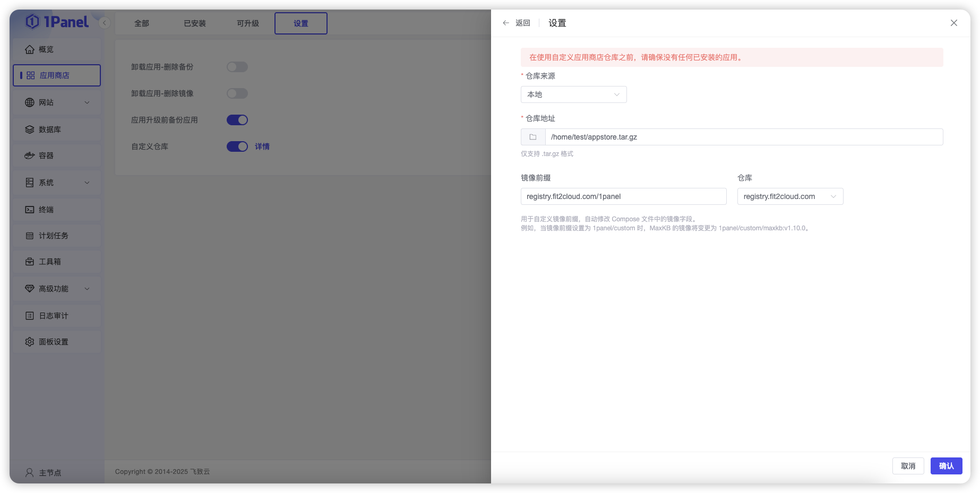Click the folder browse icon for 仓库地址
Viewport: 980px width, 493px height.
point(532,136)
